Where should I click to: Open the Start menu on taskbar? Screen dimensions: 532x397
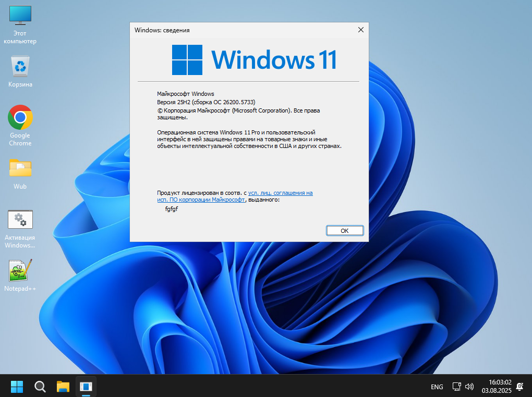pyautogui.click(x=17, y=387)
